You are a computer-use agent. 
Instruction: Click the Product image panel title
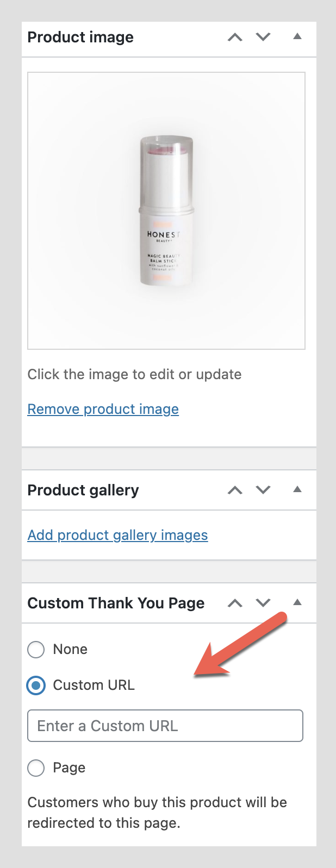tap(80, 37)
